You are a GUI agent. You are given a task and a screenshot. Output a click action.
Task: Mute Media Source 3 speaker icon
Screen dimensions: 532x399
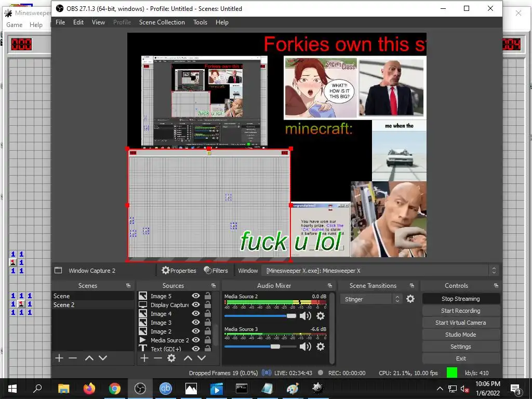[305, 347]
